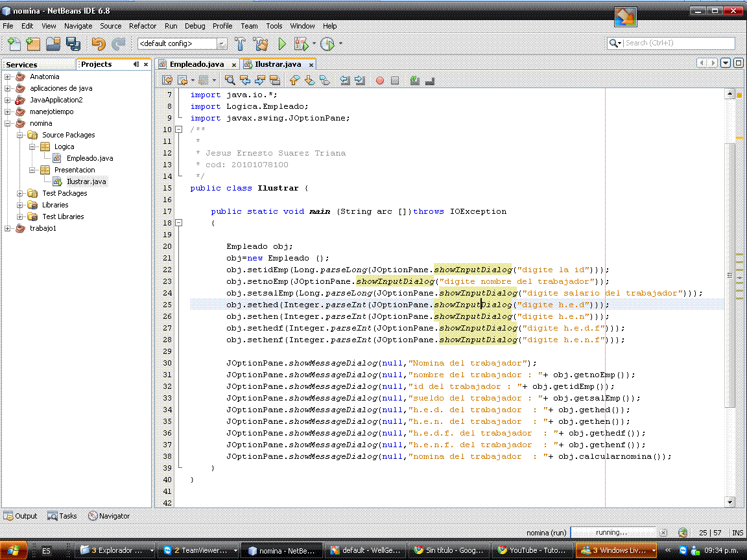Click the Redo arrow icon
This screenshot has height=560, width=747.
(x=118, y=44)
